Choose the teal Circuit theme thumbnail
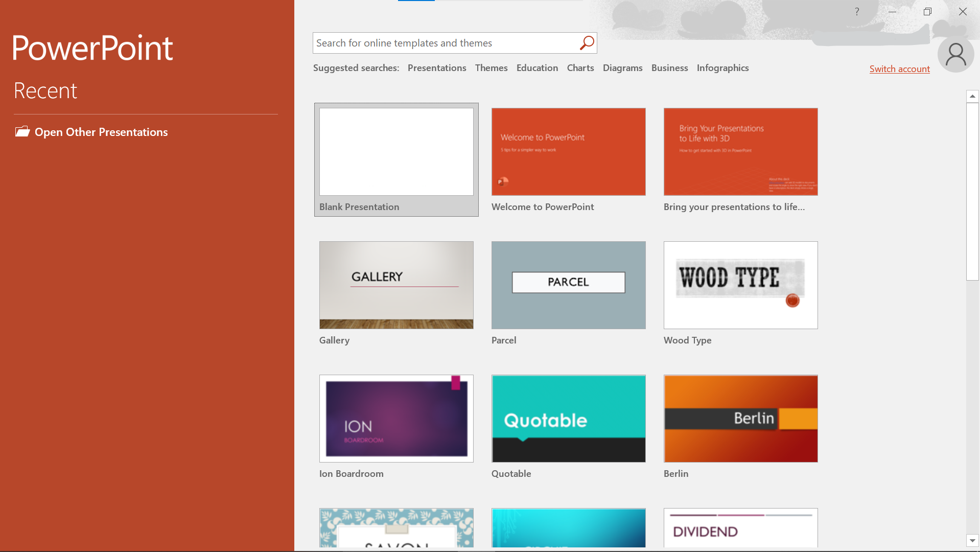Viewport: 980px width, 552px height. tap(569, 528)
